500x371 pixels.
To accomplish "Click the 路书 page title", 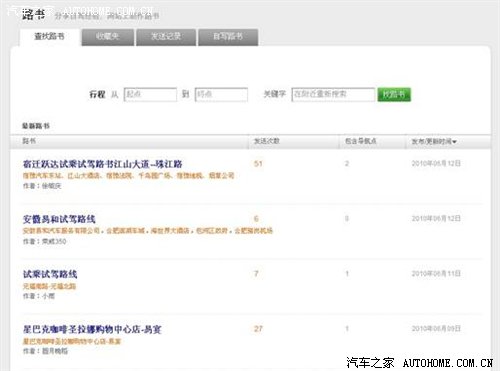I will tap(33, 14).
